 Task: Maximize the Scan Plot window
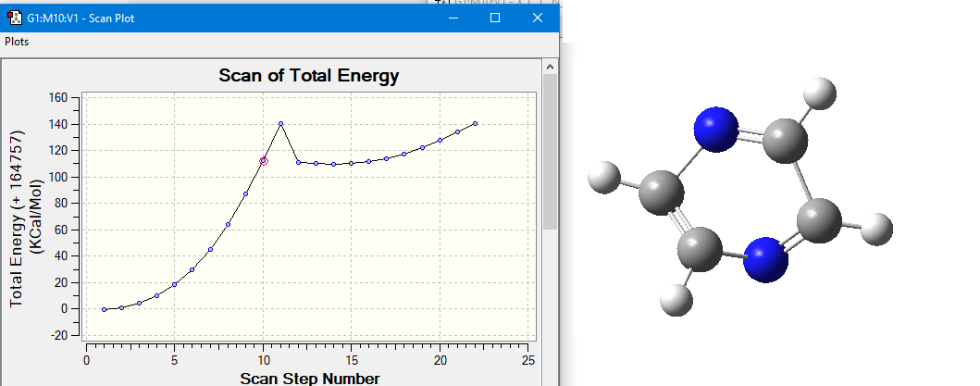pyautogui.click(x=495, y=18)
